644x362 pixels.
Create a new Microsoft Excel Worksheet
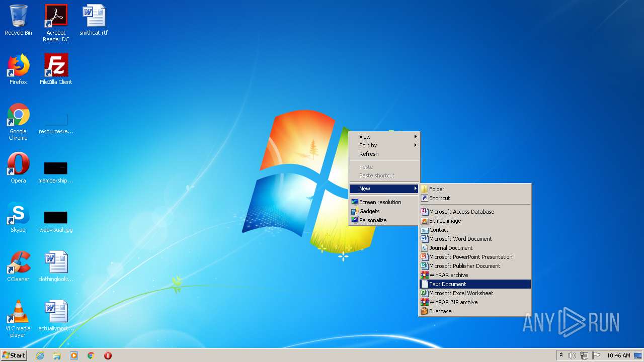click(x=475, y=293)
